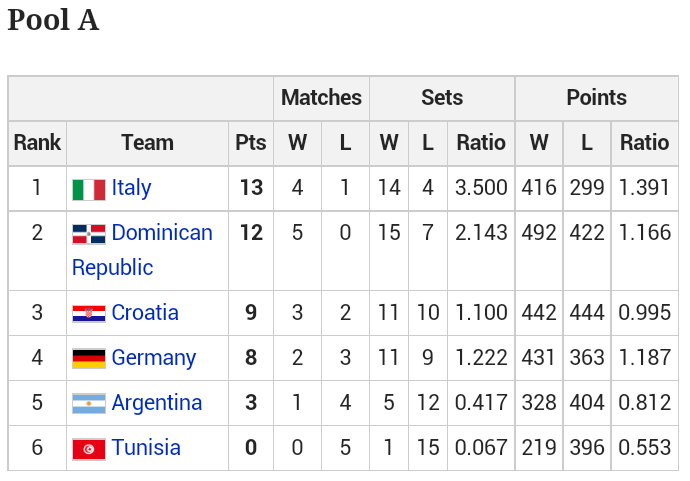Click the Sets group header
Screen dimensions: 690x481
tap(442, 98)
